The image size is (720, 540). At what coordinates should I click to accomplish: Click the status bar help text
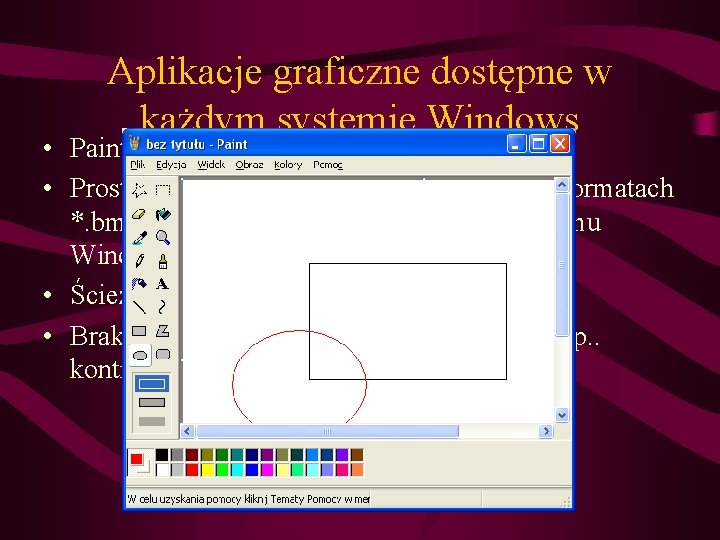click(x=248, y=499)
